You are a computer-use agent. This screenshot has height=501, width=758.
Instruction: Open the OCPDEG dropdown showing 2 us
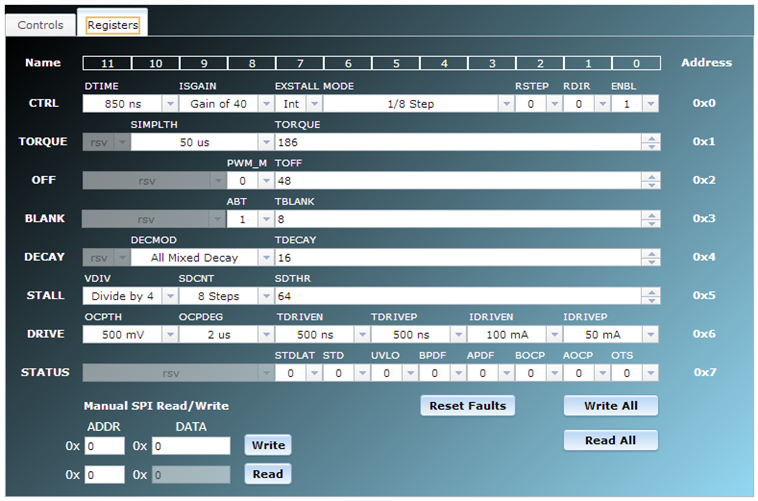pyautogui.click(x=226, y=334)
